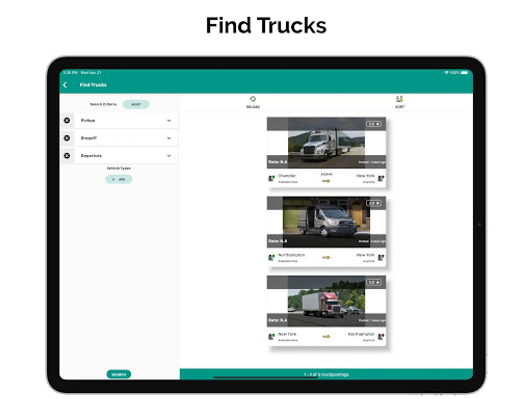The image size is (532, 399).
Task: Expand the Dropoff dropdown chevron
Action: tap(169, 138)
